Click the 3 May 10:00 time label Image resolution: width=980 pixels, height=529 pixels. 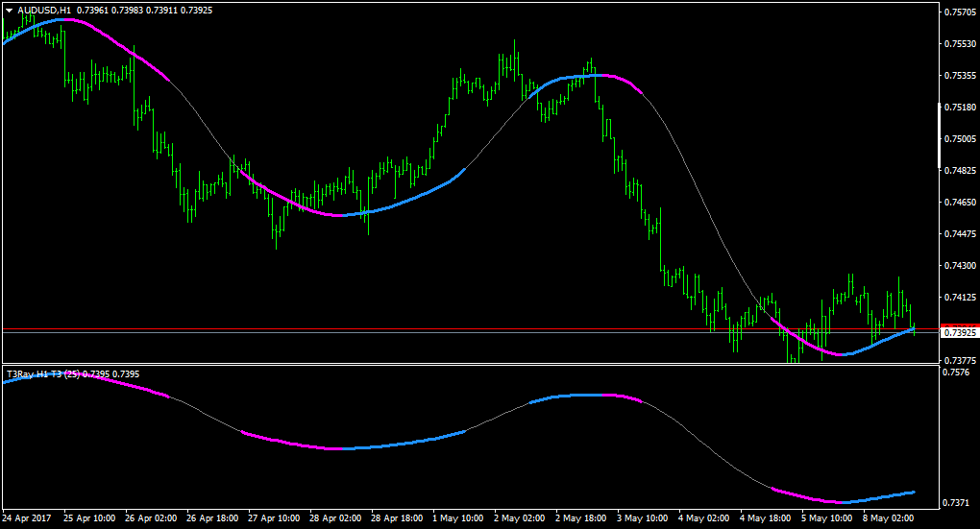pos(643,518)
